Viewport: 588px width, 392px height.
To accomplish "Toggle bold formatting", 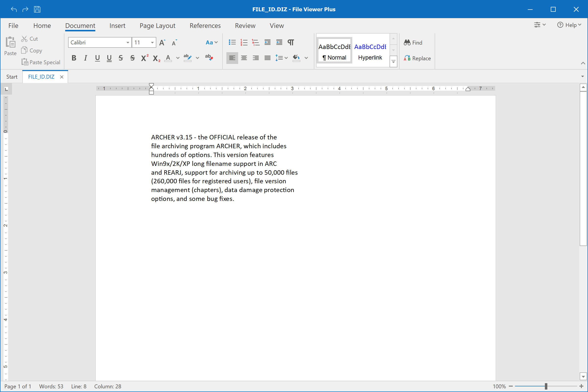I will pyautogui.click(x=74, y=58).
